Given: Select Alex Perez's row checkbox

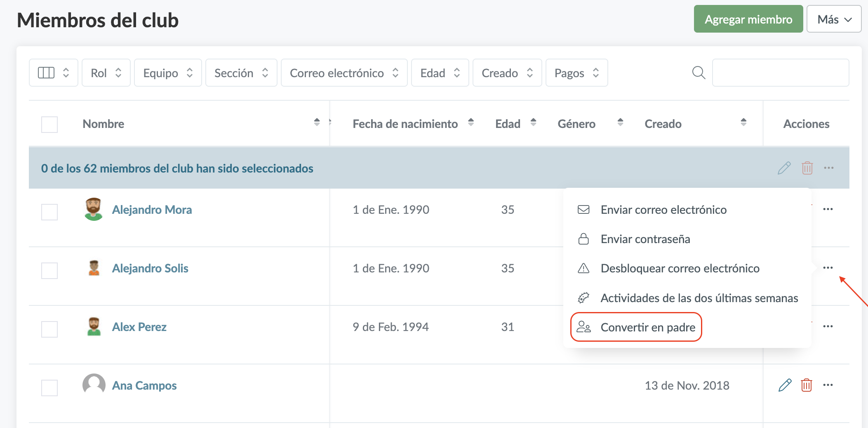Looking at the screenshot, I should click(x=49, y=329).
